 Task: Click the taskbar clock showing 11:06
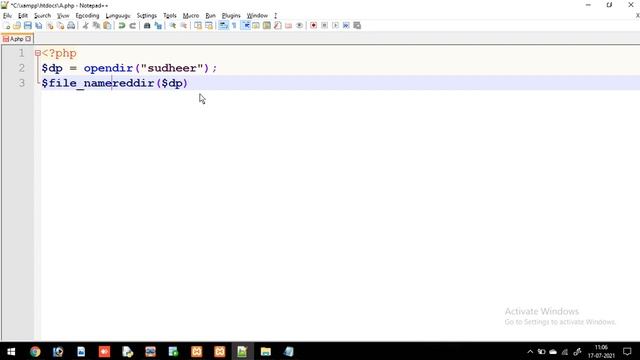coord(601,351)
